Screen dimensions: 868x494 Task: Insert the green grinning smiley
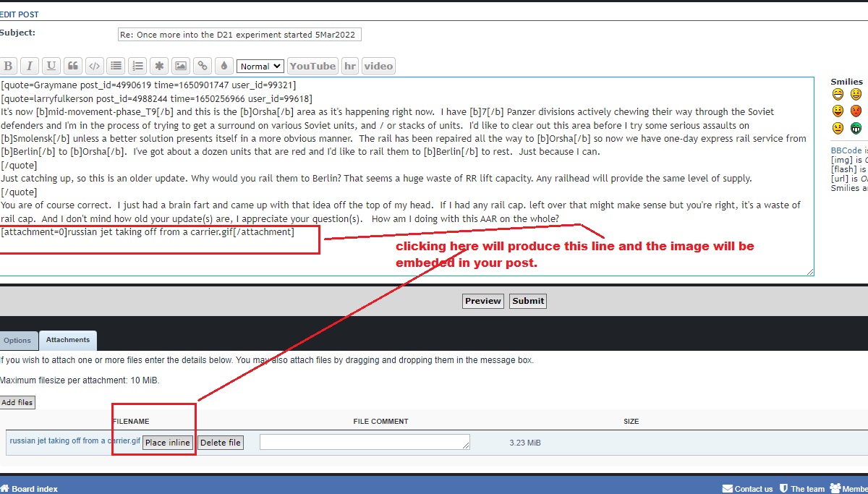pyautogui.click(x=856, y=128)
